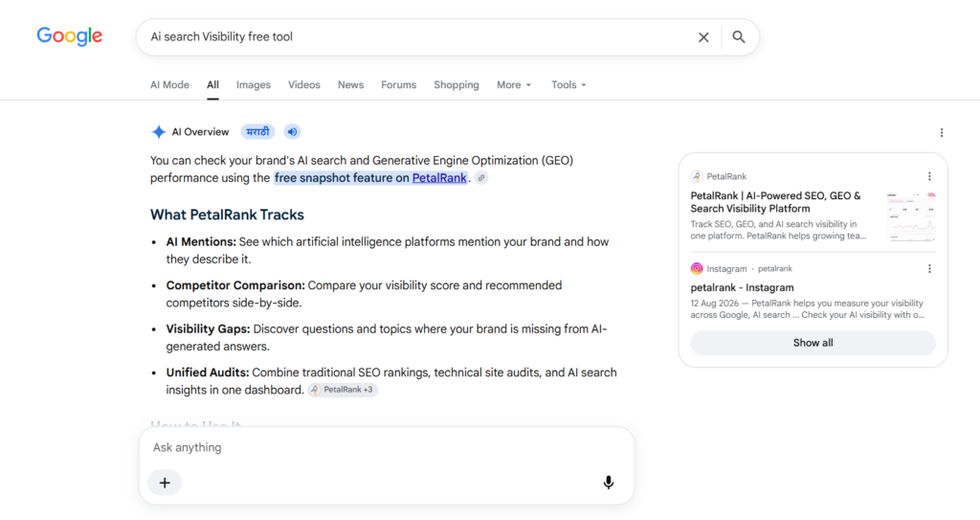Click the 'What PetalRank Tracks' heading

pos(227,215)
